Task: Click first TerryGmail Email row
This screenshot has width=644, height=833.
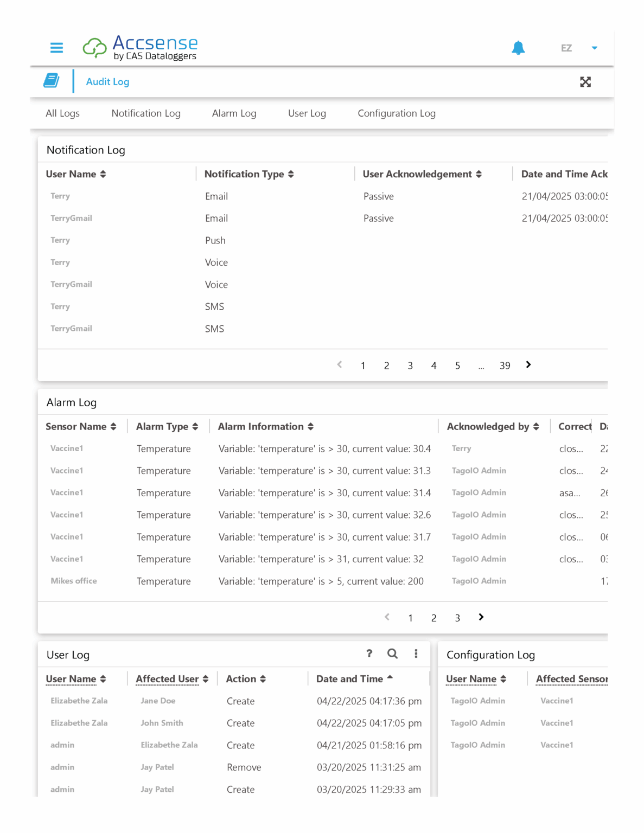Action: tap(323, 218)
